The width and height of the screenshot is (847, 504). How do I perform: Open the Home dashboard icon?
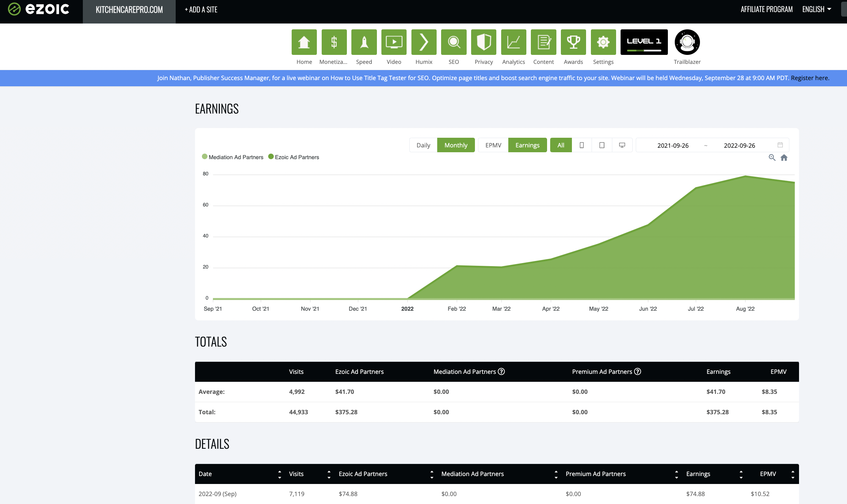(304, 42)
